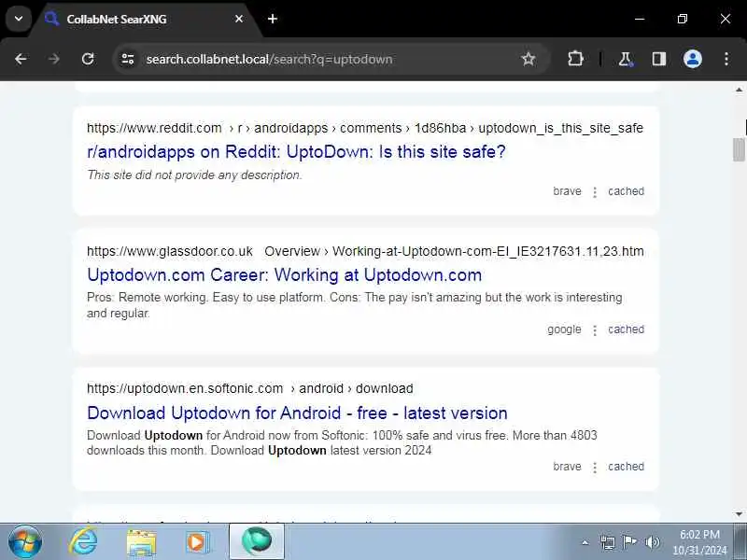Click the page scrollbar thumb
This screenshot has width=747, height=560.
coord(739,149)
